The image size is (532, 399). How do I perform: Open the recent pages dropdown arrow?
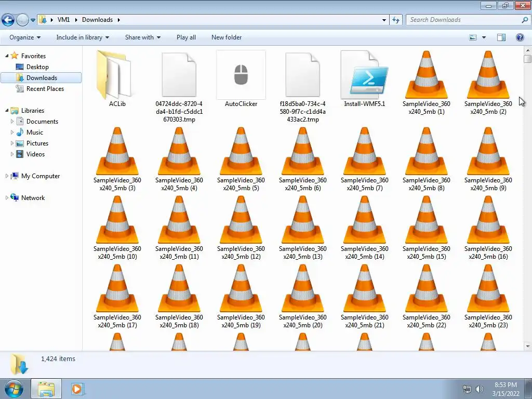pyautogui.click(x=33, y=20)
